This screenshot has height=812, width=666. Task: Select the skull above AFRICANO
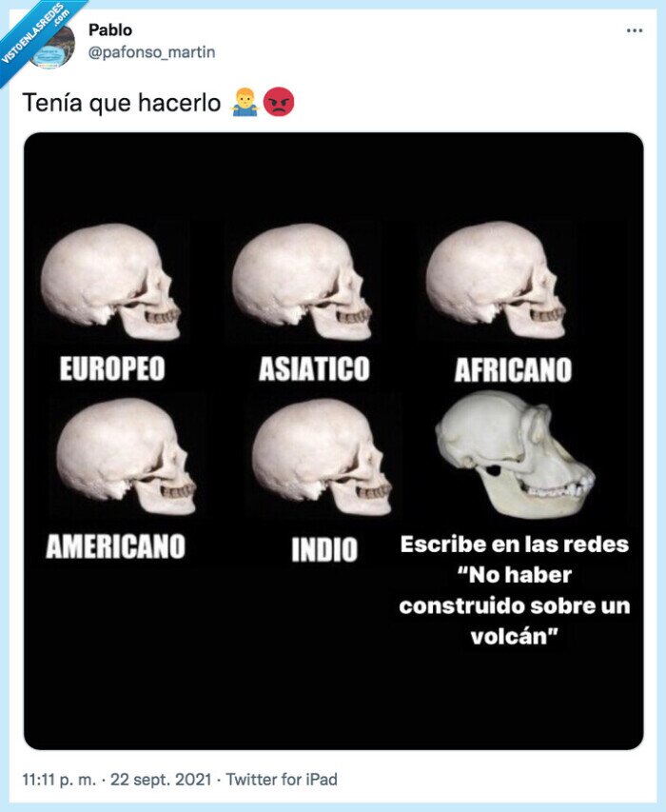[x=496, y=280]
